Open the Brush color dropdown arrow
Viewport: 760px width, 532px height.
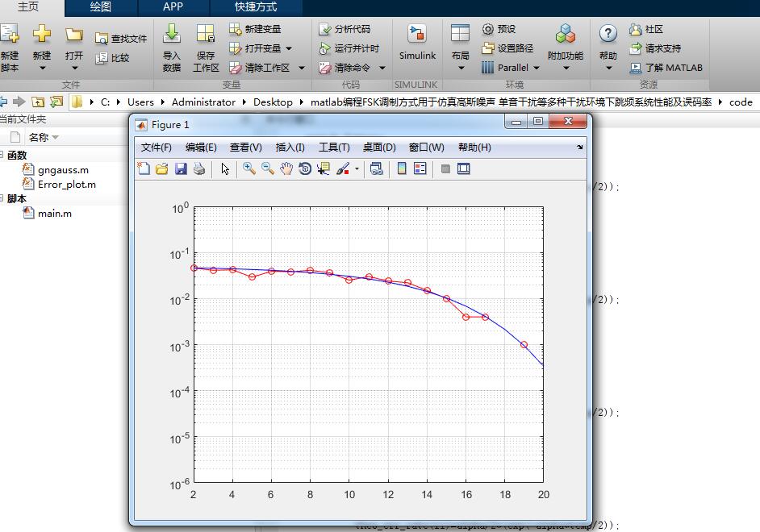tap(357, 169)
